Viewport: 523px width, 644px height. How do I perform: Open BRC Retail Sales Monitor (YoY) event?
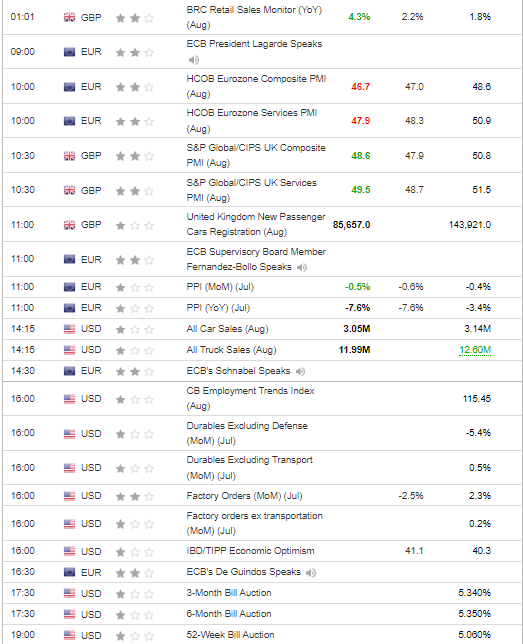pos(254,17)
